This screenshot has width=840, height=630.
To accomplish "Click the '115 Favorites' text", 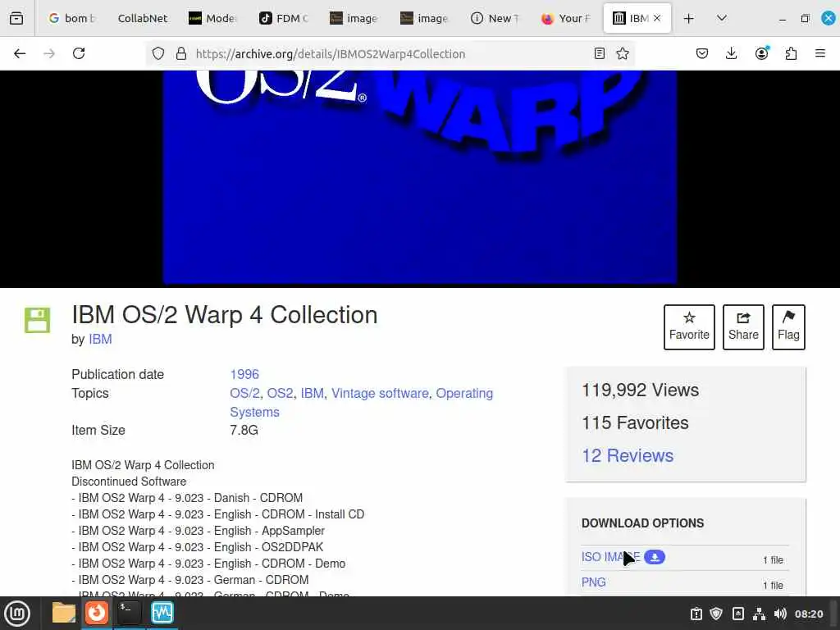I will click(635, 422).
